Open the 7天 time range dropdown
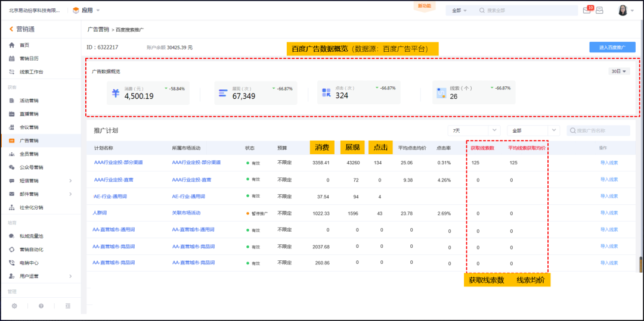 point(474,130)
